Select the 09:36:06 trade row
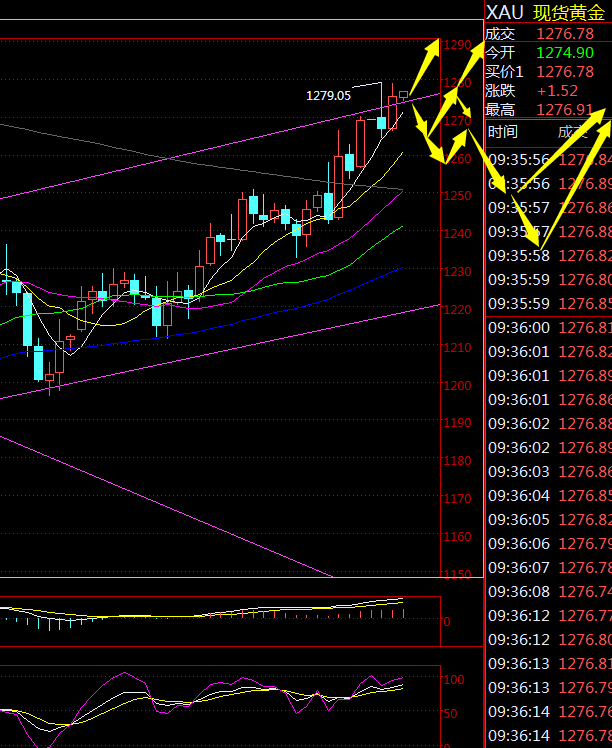This screenshot has height=748, width=612. (549, 544)
